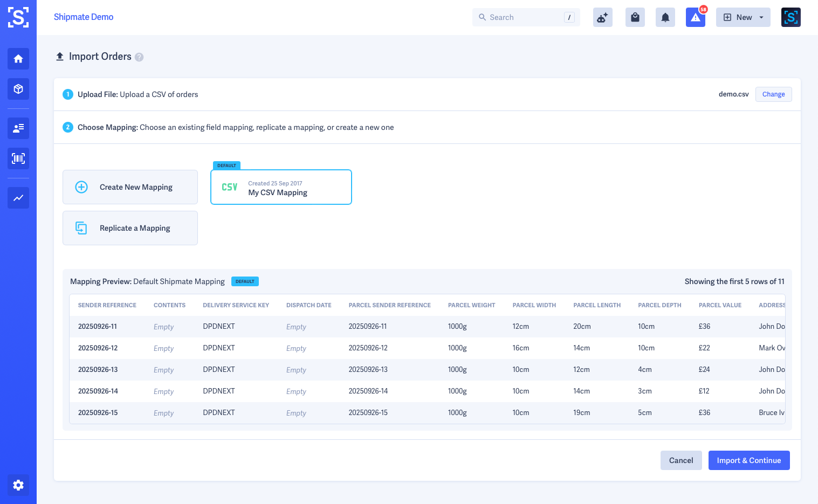Expand the New dropdown menu
Screen dimensions: 818x504
[743, 17]
